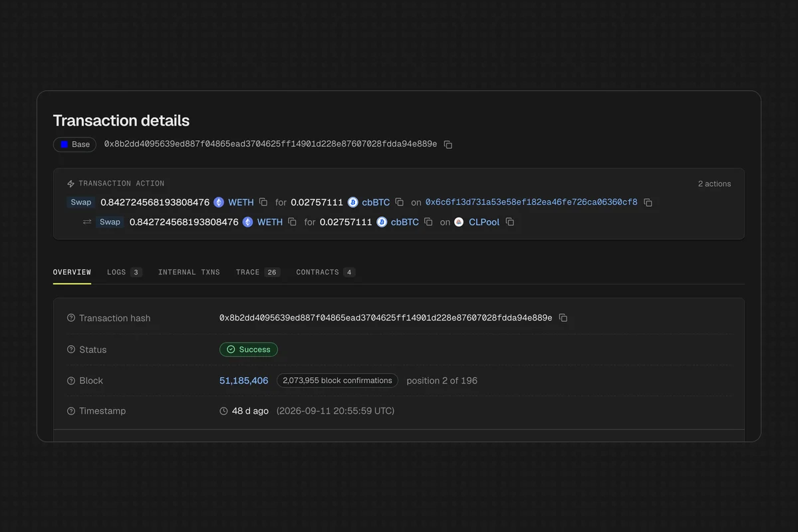This screenshot has width=798, height=532.
Task: Open WETH token link in first Swap row
Action: (241, 202)
